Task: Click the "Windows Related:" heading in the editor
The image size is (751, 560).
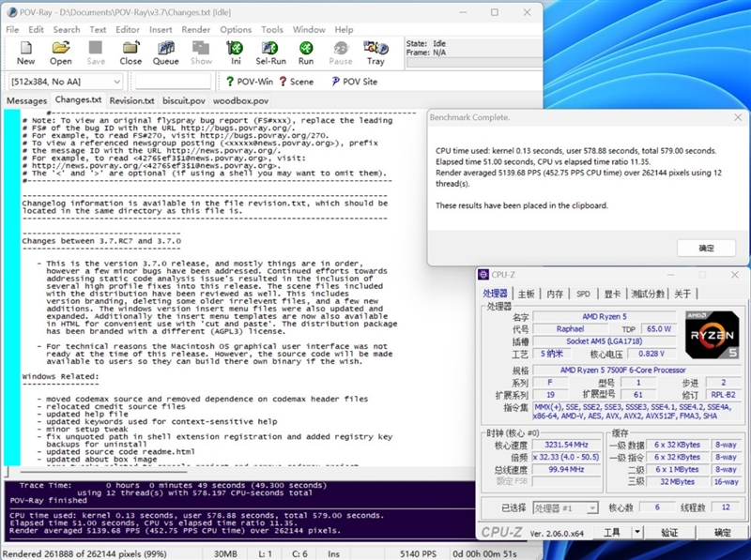Action: coord(60,376)
